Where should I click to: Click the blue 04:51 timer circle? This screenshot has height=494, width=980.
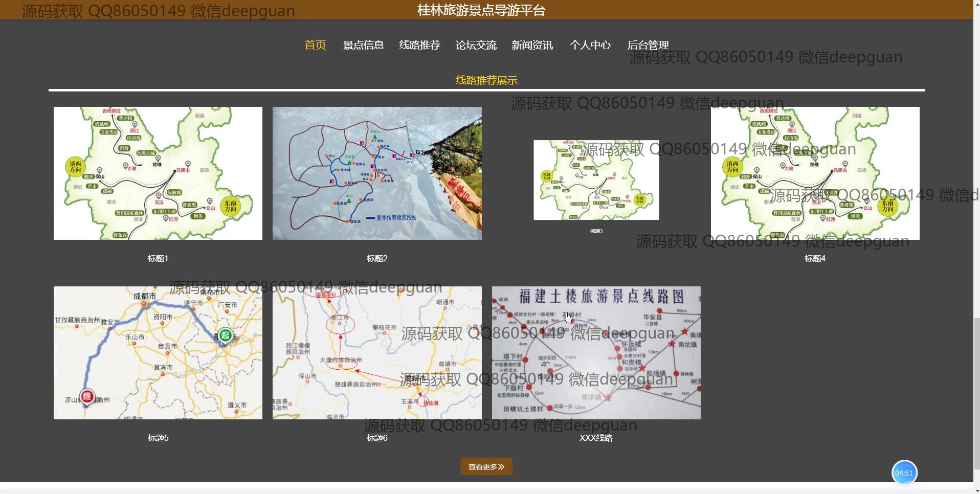pyautogui.click(x=904, y=473)
